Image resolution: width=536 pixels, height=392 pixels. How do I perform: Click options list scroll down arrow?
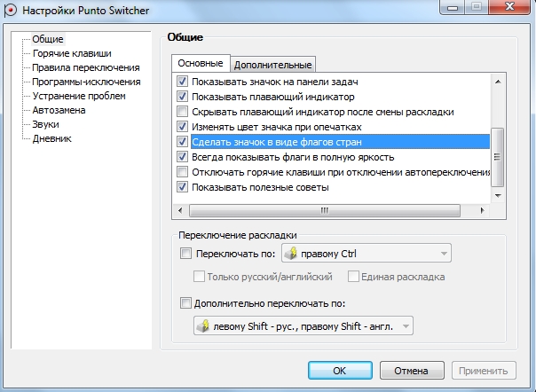[498, 196]
